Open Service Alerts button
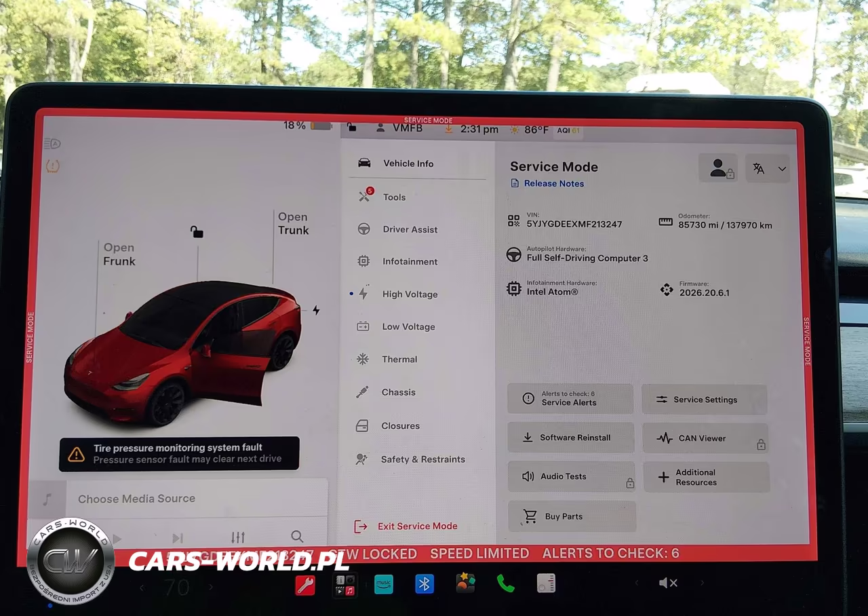Image resolution: width=868 pixels, height=616 pixels. coord(570,399)
